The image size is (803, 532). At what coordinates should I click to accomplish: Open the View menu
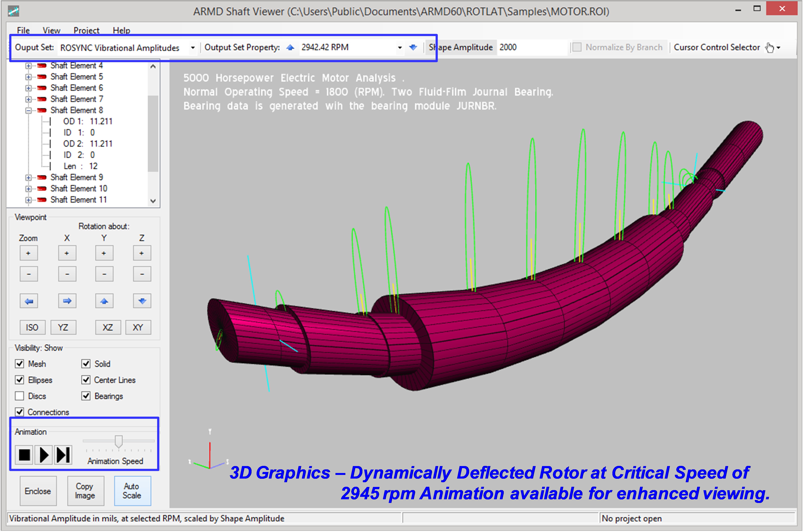pyautogui.click(x=51, y=30)
